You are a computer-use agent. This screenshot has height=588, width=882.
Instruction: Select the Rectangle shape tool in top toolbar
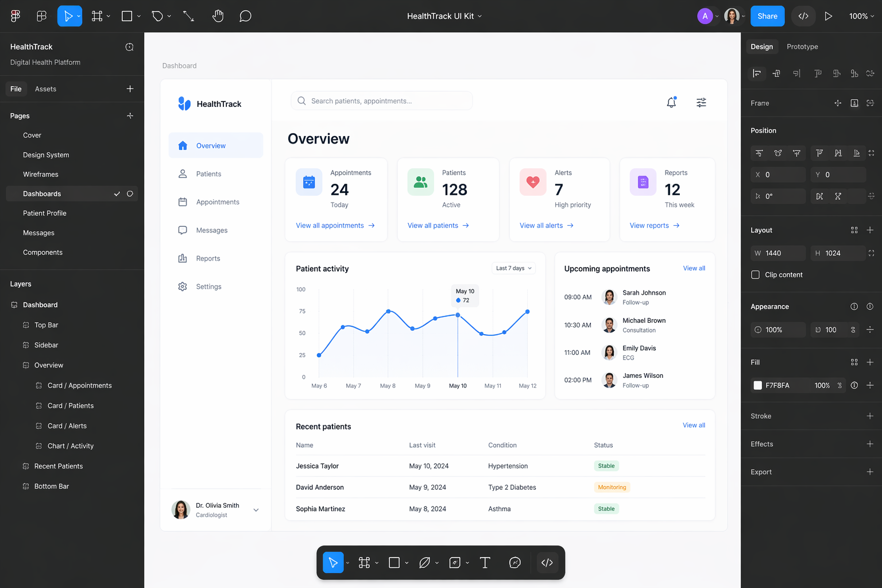127,16
